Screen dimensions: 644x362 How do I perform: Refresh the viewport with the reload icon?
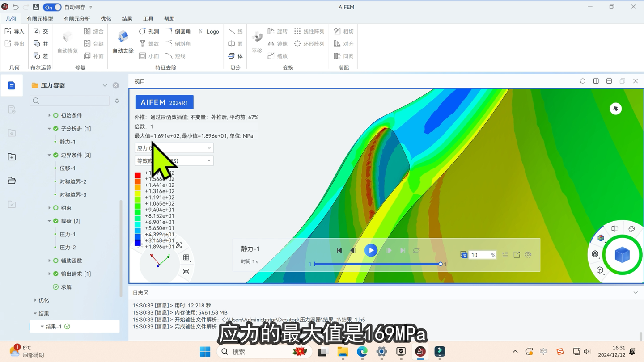pyautogui.click(x=583, y=81)
